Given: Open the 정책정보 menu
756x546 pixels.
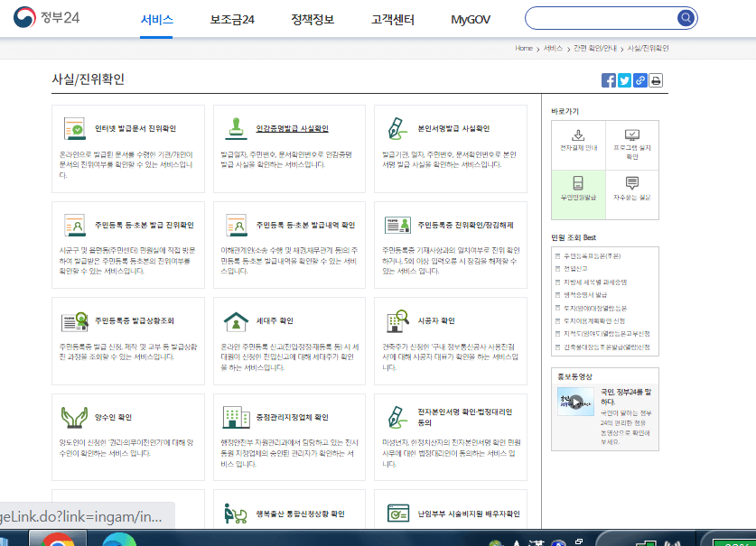Looking at the screenshot, I should tap(313, 20).
